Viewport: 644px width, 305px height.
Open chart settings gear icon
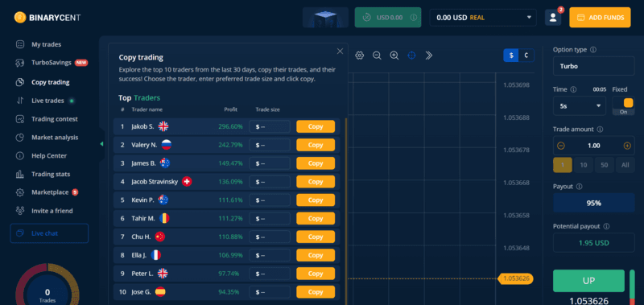coord(359,56)
